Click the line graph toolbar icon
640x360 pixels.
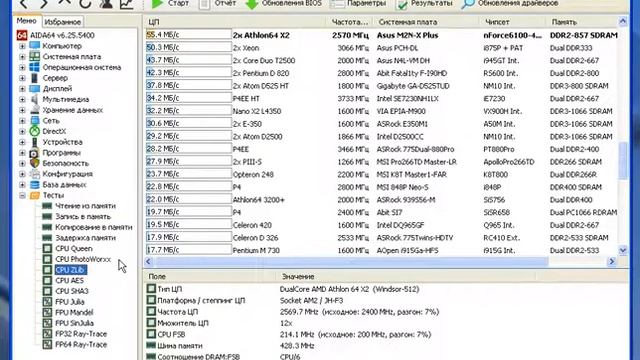127,3
